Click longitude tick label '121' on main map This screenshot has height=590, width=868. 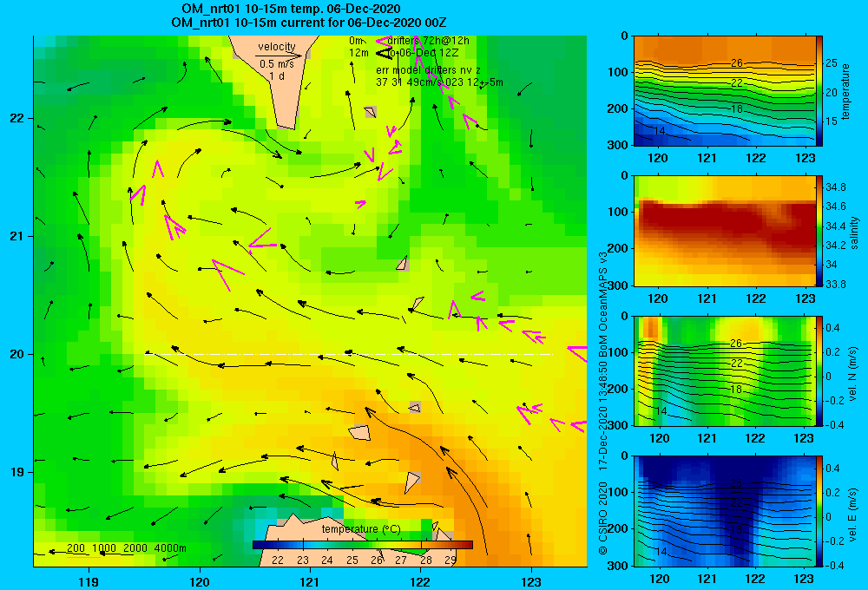pyautogui.click(x=310, y=581)
